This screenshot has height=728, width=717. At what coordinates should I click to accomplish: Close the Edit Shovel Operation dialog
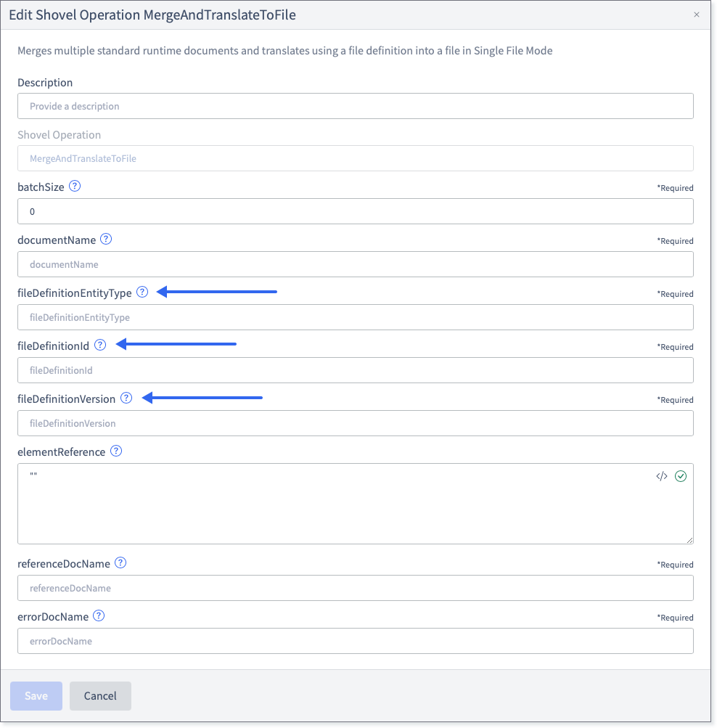[x=697, y=15]
